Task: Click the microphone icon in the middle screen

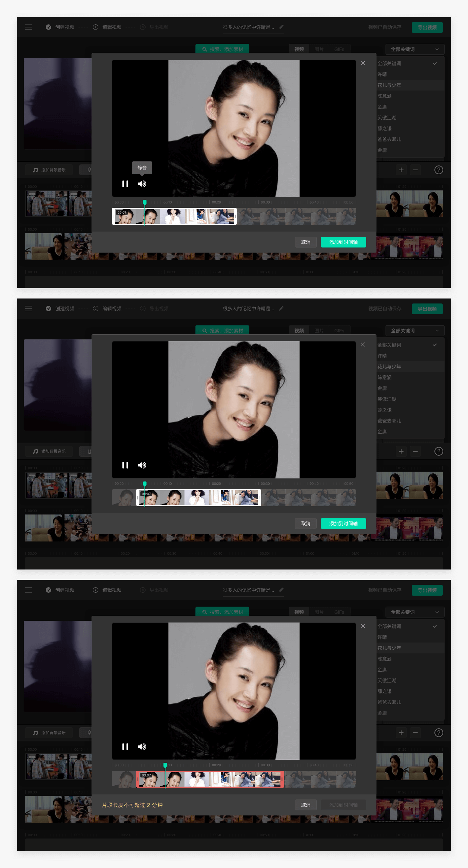Action: [x=89, y=451]
